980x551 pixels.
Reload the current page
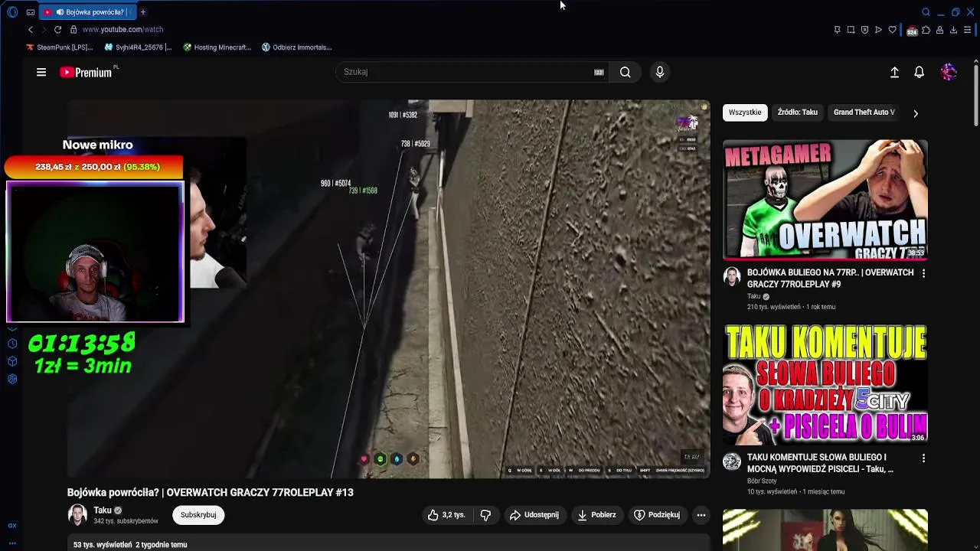click(57, 29)
